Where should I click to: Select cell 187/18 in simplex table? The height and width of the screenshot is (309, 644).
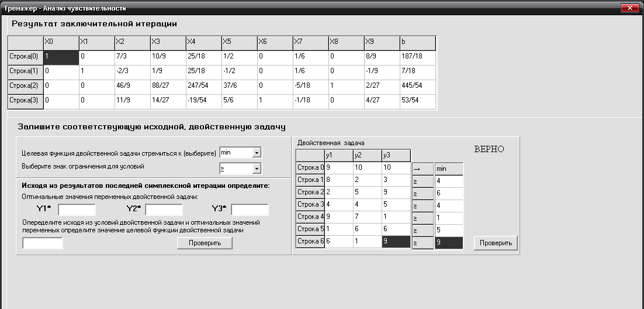click(x=418, y=57)
